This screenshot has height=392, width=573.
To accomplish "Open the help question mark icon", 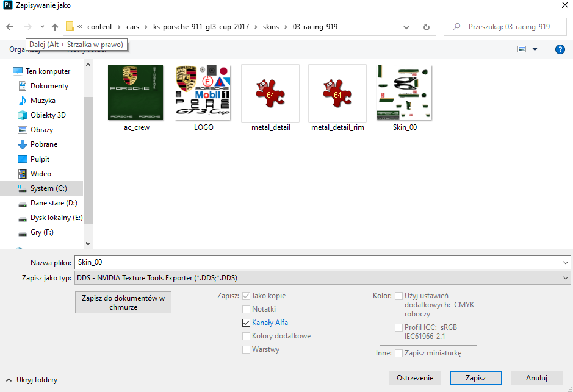I will click(x=560, y=49).
